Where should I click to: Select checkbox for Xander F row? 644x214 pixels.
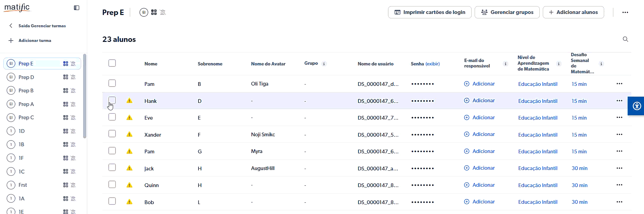[x=112, y=134]
